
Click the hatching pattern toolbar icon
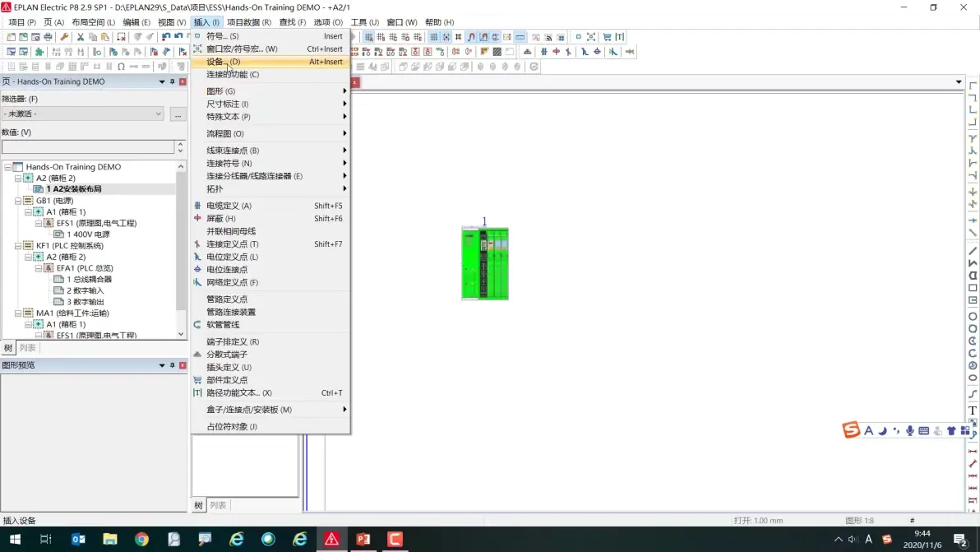click(x=497, y=52)
